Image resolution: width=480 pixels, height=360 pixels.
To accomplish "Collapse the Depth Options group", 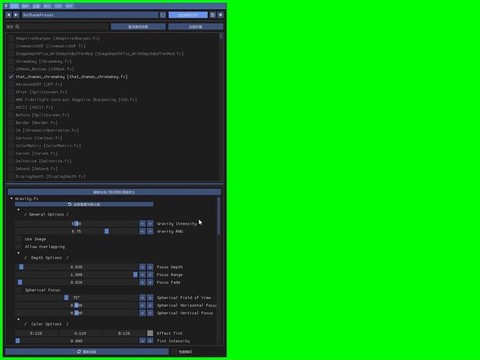I will (18, 253).
